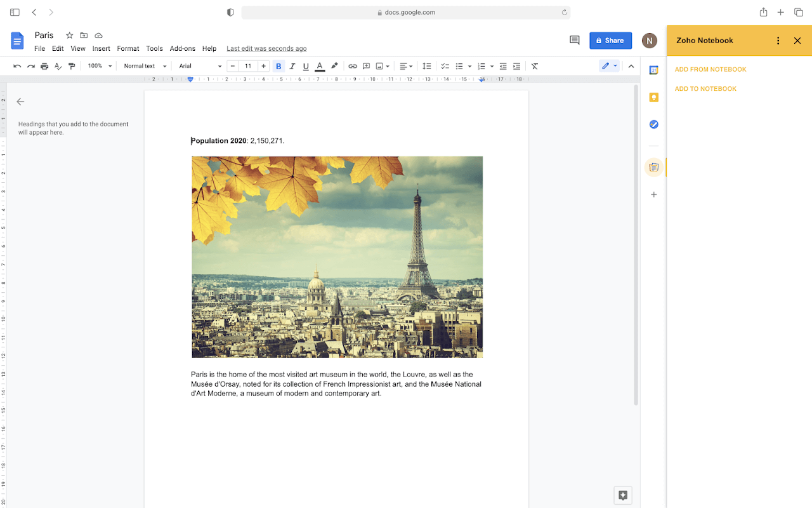Image resolution: width=812 pixels, height=508 pixels.
Task: Open Google Tasks from the side panel
Action: coord(653,124)
